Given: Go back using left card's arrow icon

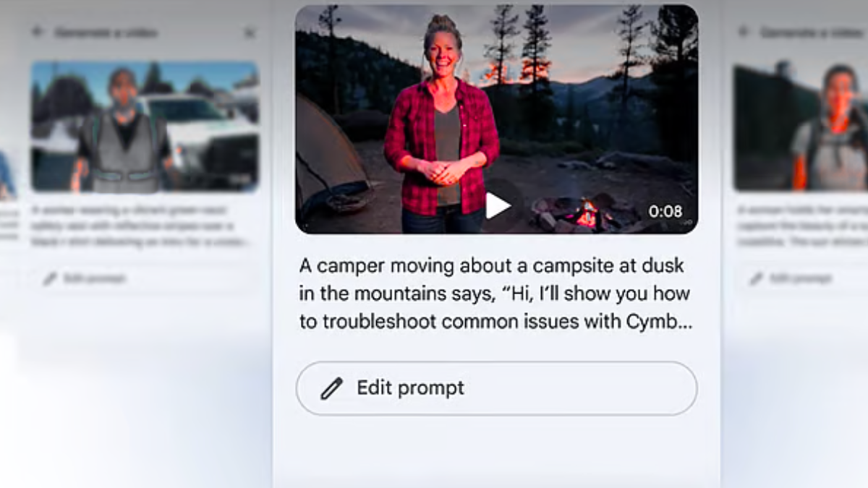Looking at the screenshot, I should pyautogui.click(x=37, y=33).
